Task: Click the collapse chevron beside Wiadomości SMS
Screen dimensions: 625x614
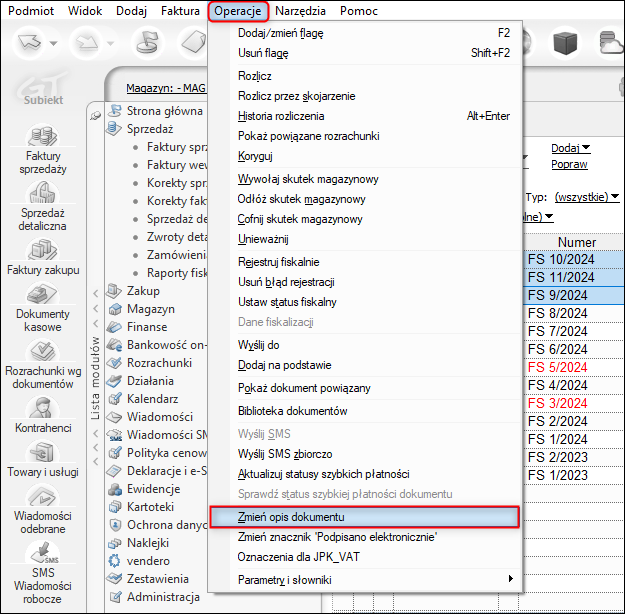Action: (96, 433)
